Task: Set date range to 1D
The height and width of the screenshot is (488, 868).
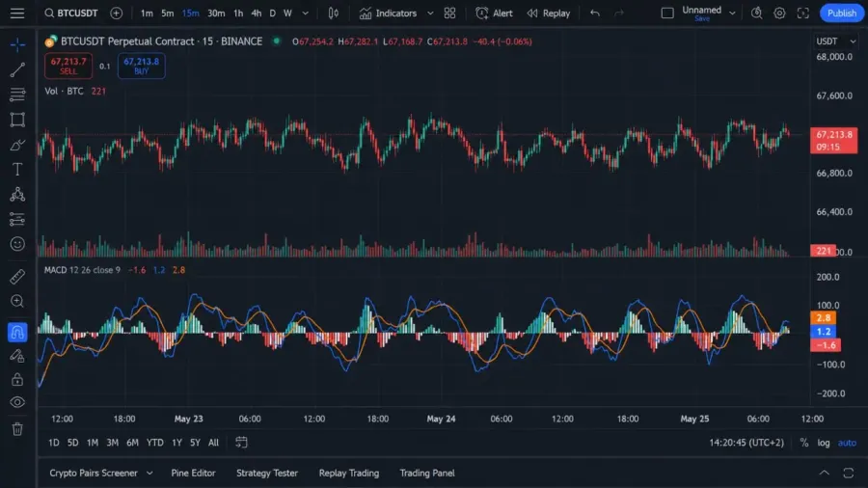Action: click(x=53, y=443)
